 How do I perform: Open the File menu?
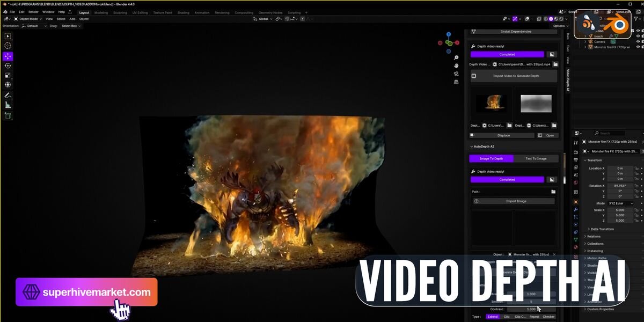[12, 12]
